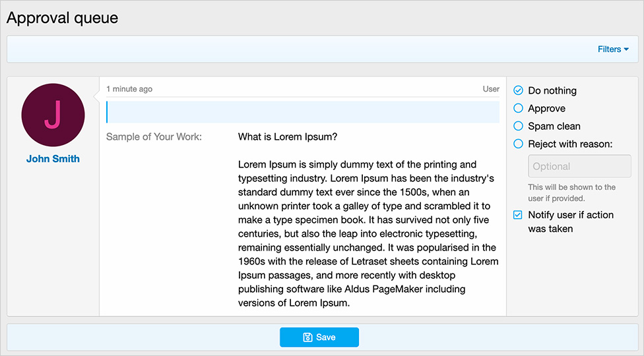Click the Approval queue heading

click(x=63, y=18)
